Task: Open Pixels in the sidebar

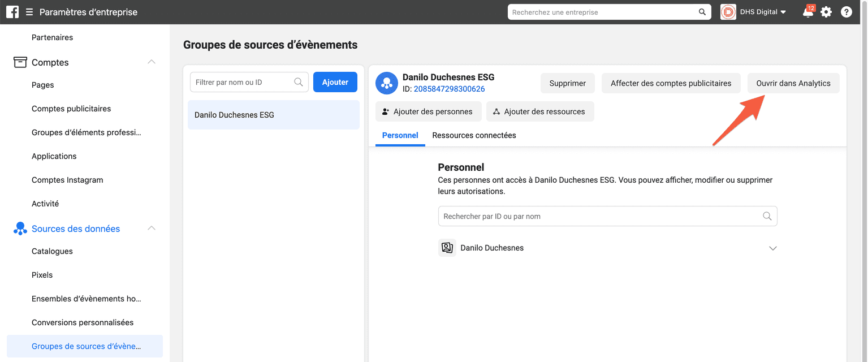Action: click(42, 275)
